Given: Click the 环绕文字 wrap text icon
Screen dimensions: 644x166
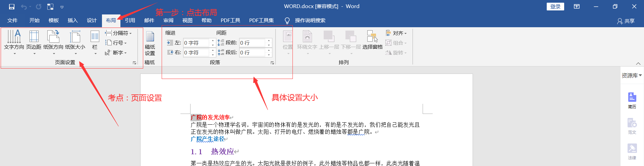Looking at the screenshot, I should coord(307,42).
